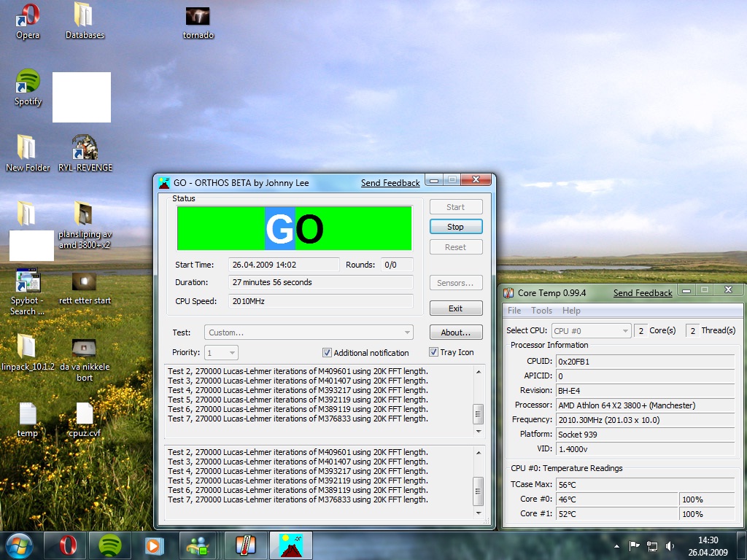
Task: Click the TCase Max 56°C value
Action: tap(645, 485)
